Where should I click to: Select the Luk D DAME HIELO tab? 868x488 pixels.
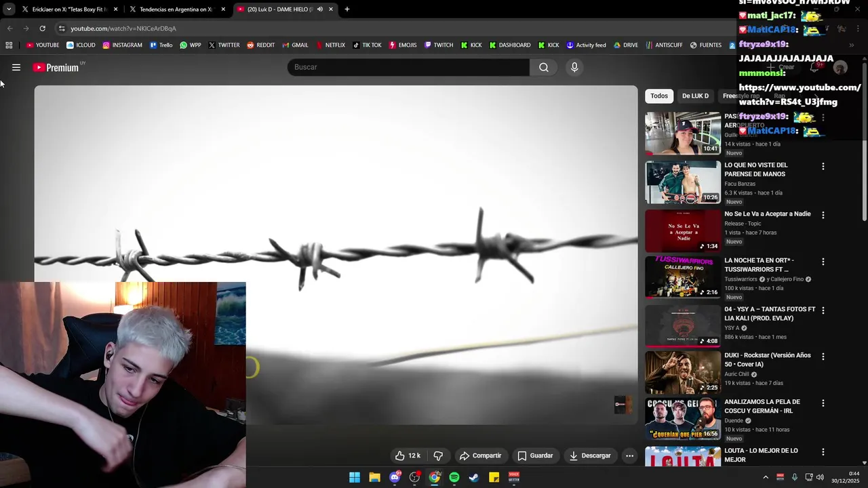point(284,9)
